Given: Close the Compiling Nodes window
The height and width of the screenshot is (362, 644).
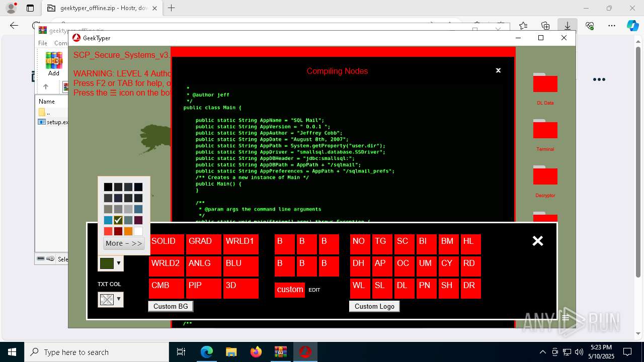Looking at the screenshot, I should (x=498, y=70).
